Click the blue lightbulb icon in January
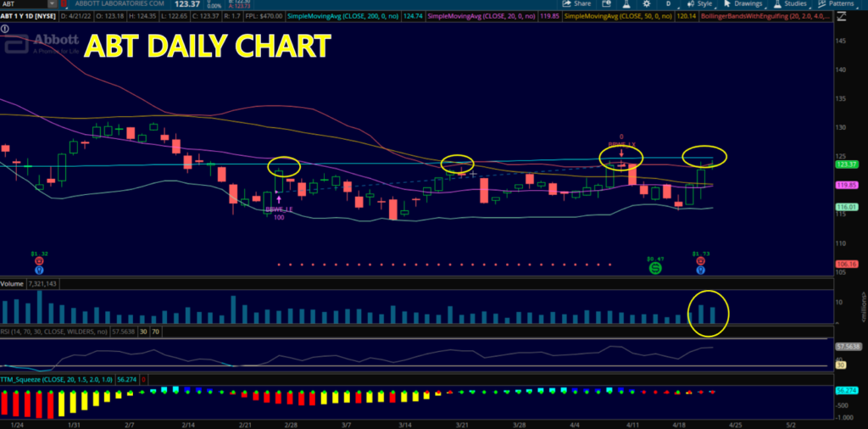 (x=39, y=270)
